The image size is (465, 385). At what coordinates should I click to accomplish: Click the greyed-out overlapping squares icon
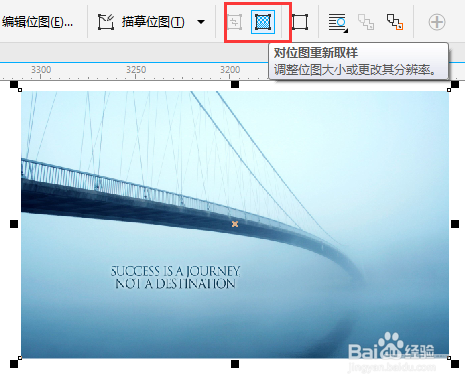pos(366,22)
